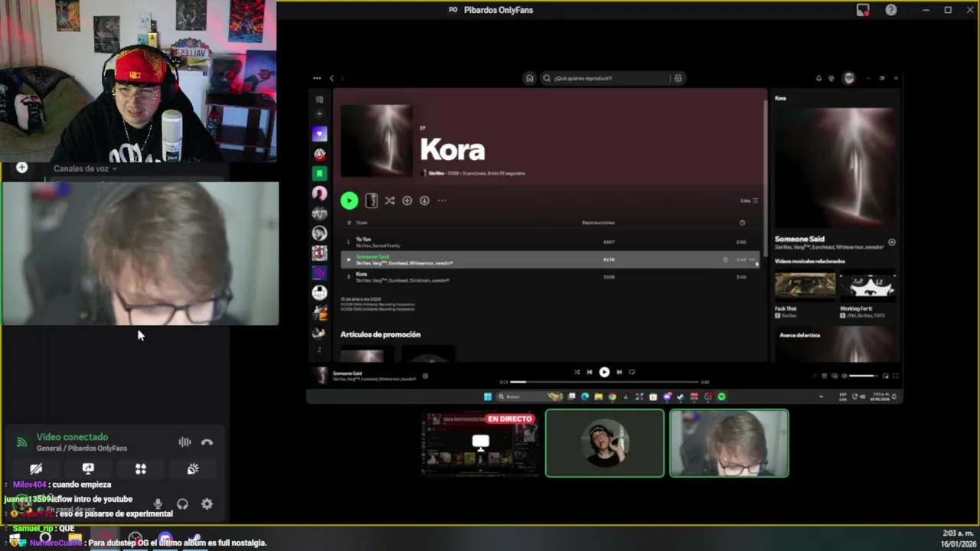Create a new playlist with sidebar plus
Viewport: 980px width, 551px height.
coord(319,113)
